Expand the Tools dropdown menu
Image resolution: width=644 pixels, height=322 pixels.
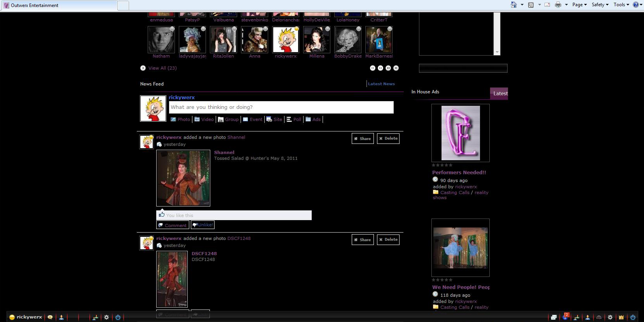pyautogui.click(x=621, y=5)
